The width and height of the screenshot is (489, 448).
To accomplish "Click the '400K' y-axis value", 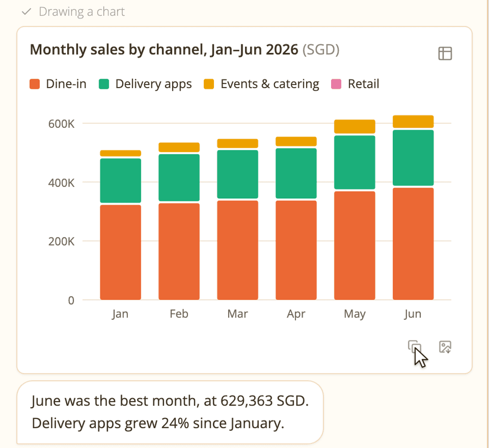I will [x=61, y=183].
